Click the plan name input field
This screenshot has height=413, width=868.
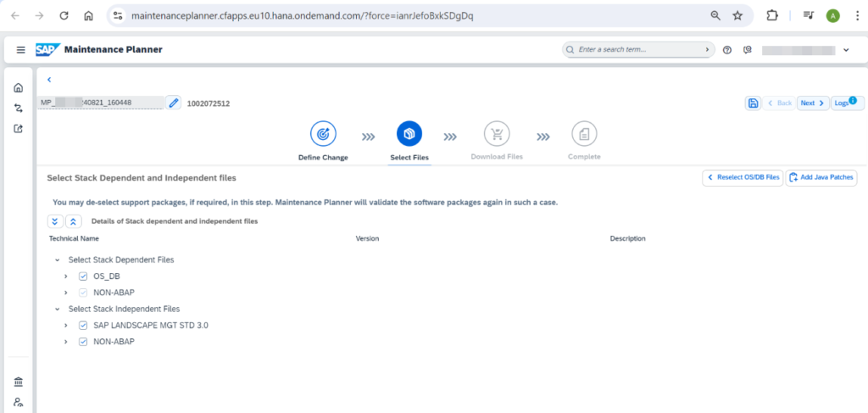tap(101, 103)
